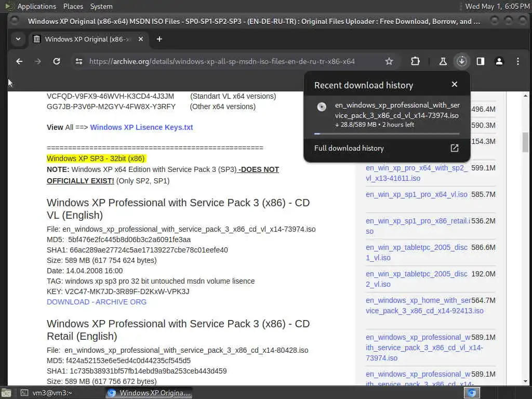532x399 pixels.
Task: Click the scrollbar down arrow
Action: (525, 381)
